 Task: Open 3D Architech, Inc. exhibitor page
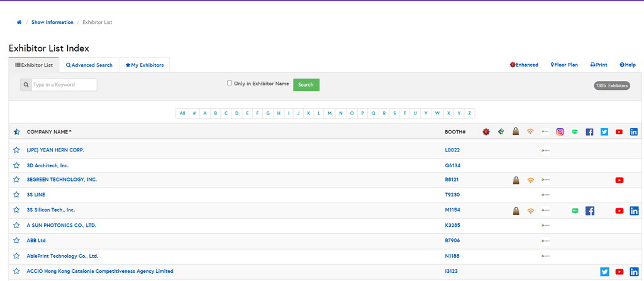(48, 165)
